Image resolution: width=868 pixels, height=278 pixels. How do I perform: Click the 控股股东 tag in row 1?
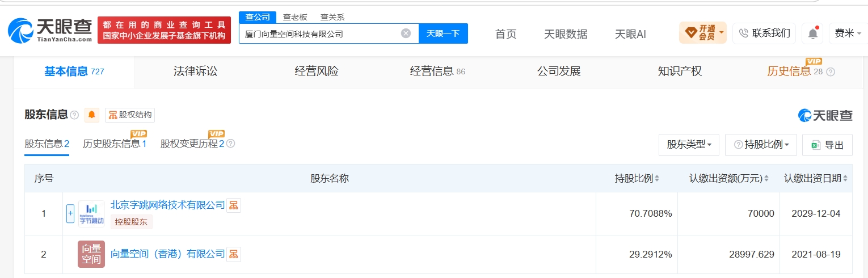pos(132,222)
